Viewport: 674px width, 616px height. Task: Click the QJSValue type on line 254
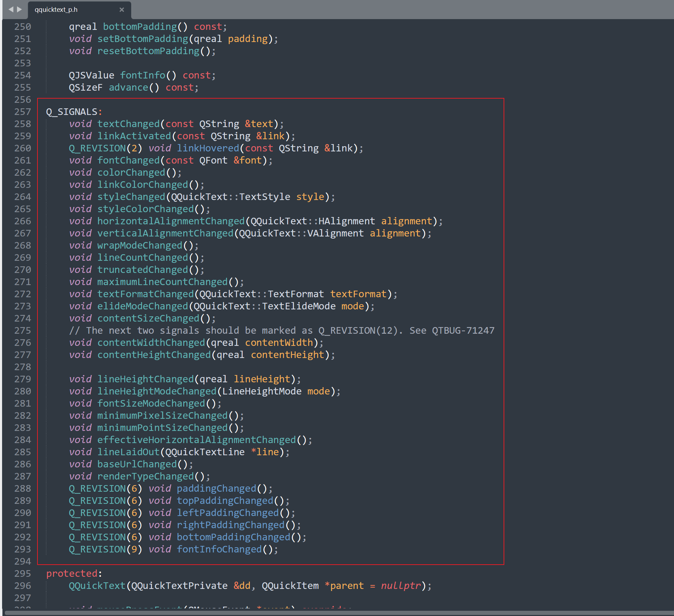pyautogui.click(x=91, y=75)
